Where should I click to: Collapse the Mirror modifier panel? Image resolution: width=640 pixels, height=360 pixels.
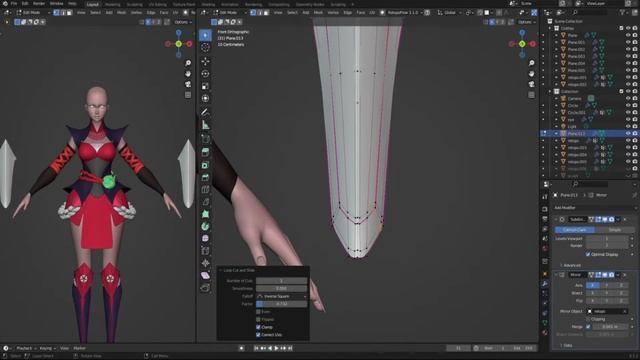click(x=556, y=275)
